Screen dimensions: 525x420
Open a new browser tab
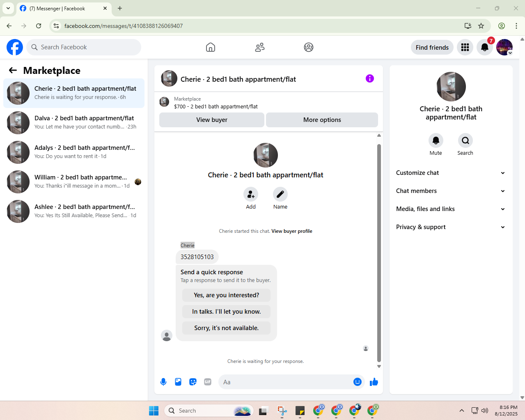[120, 8]
